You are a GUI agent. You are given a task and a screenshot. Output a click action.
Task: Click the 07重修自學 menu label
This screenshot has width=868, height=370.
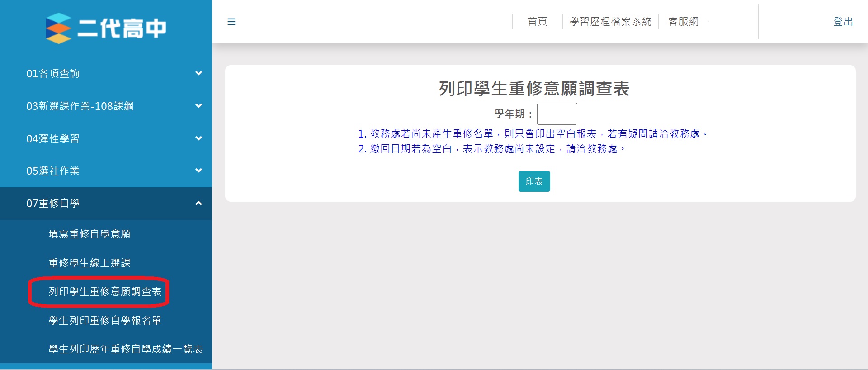[x=53, y=204]
